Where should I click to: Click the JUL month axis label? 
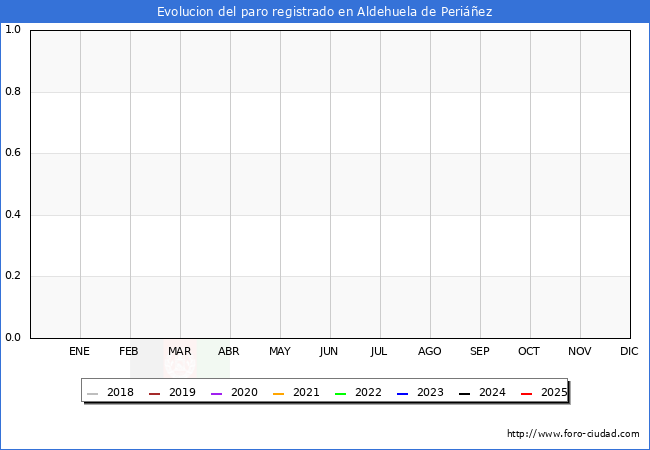[x=379, y=351]
